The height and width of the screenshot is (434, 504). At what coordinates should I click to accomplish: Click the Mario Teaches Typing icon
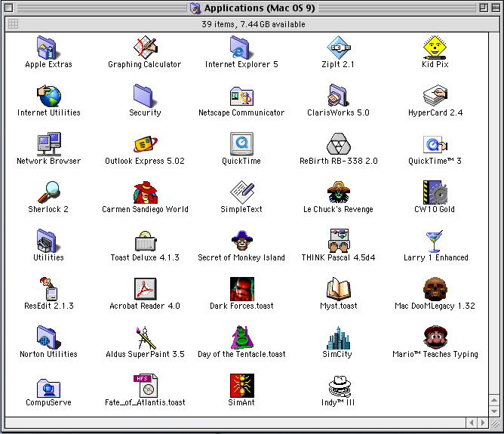point(435,337)
